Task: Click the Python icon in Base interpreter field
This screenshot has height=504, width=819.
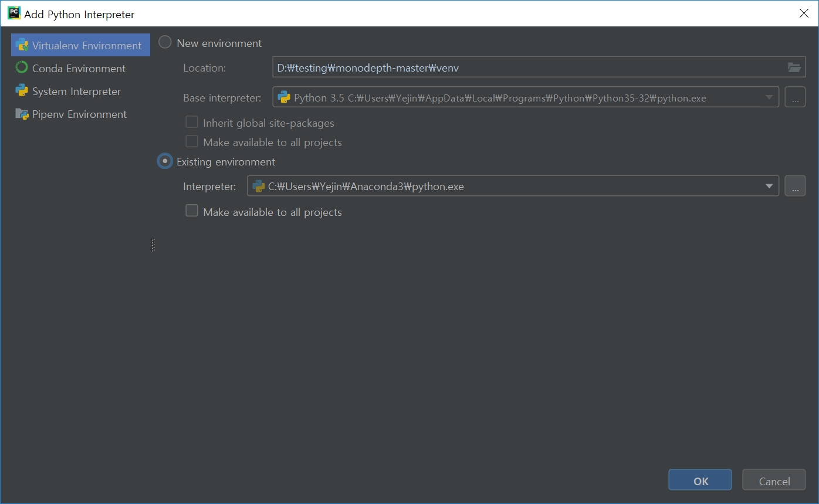Action: (x=283, y=97)
